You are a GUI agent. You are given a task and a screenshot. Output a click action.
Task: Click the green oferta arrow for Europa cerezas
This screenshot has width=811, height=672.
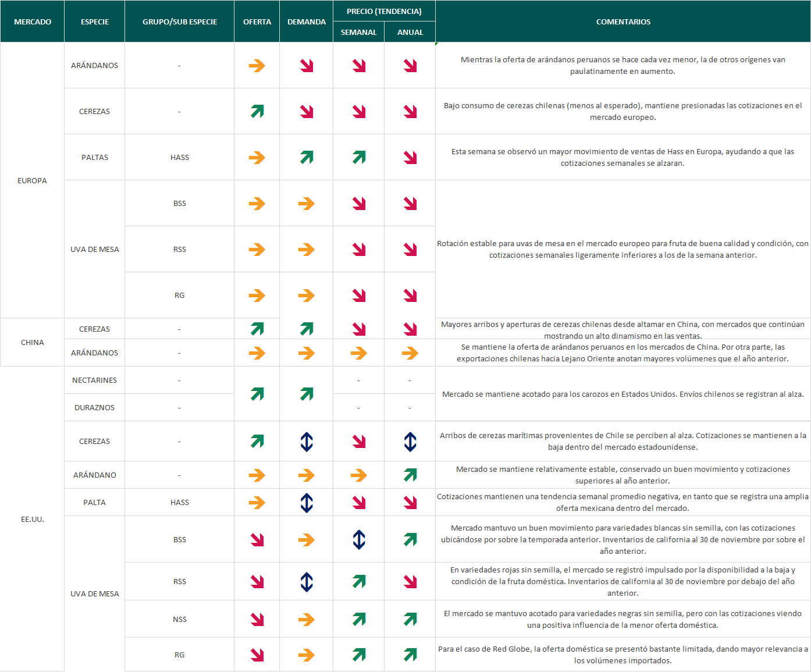point(257,111)
